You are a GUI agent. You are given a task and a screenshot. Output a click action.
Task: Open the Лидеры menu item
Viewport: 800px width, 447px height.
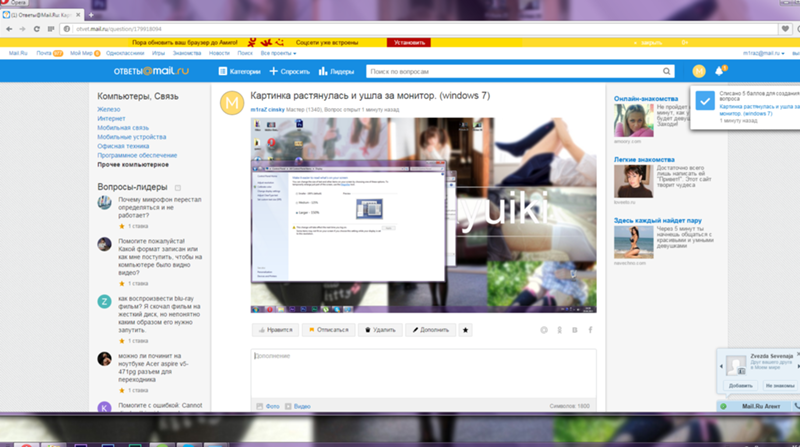[336, 71]
